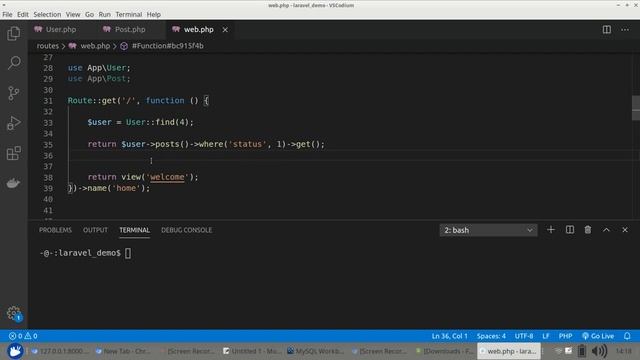Screen dimensions: 640x360
Task: Split the terminal panel
Action: coord(570,230)
